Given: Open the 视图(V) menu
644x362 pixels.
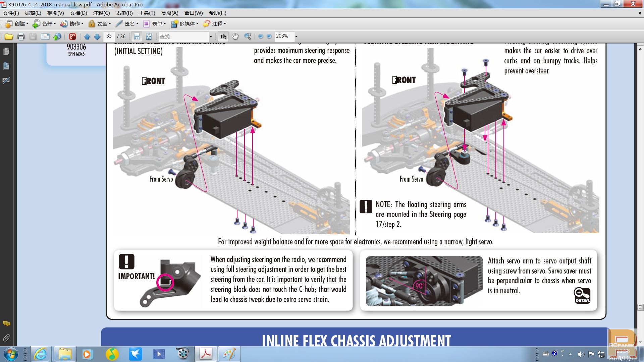Looking at the screenshot, I should coord(55,13).
